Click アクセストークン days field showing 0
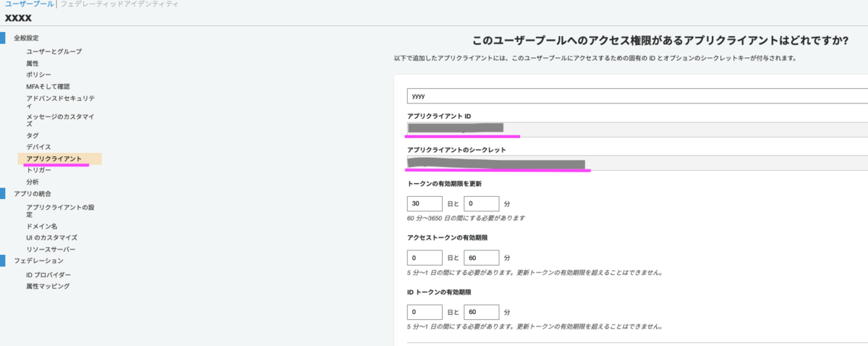 [425, 258]
